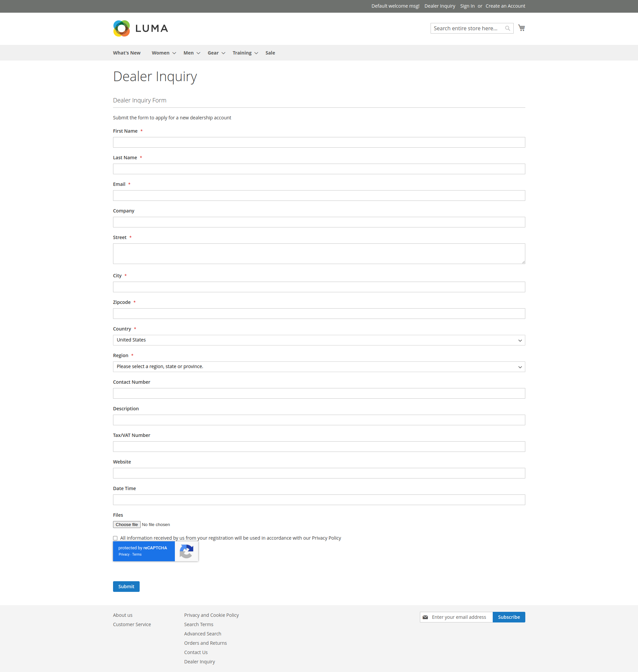Focus the First Name field
The height and width of the screenshot is (672, 638).
point(319,142)
